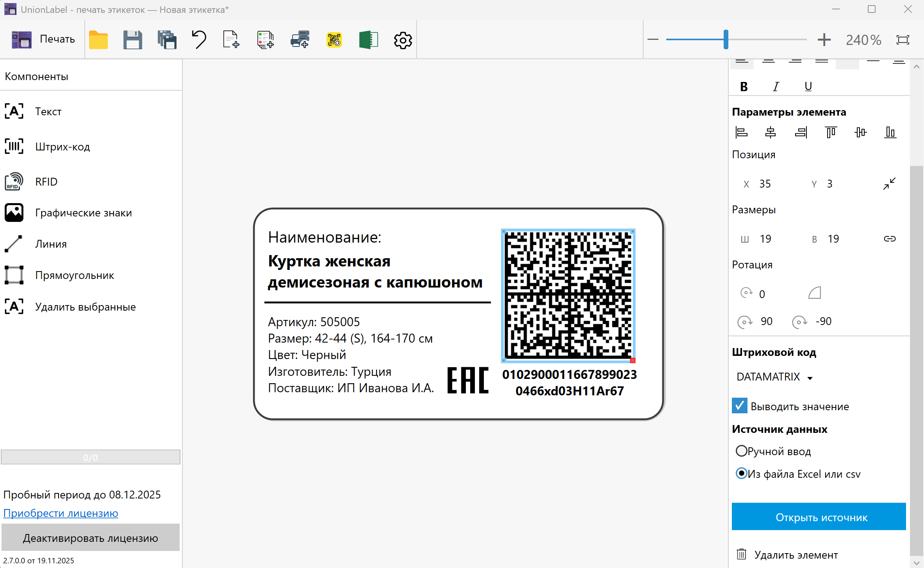The height and width of the screenshot is (568, 924).
Task: Select 'Из файла Excel или csv' option
Action: point(741,473)
